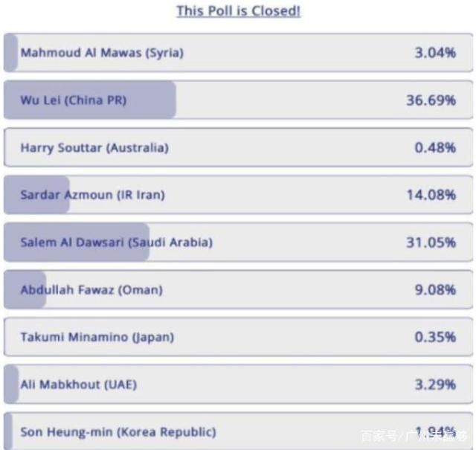Select the Mahmoud Al Mawas (Syria) option
Viewport: 476px width, 450px height.
tap(102, 53)
